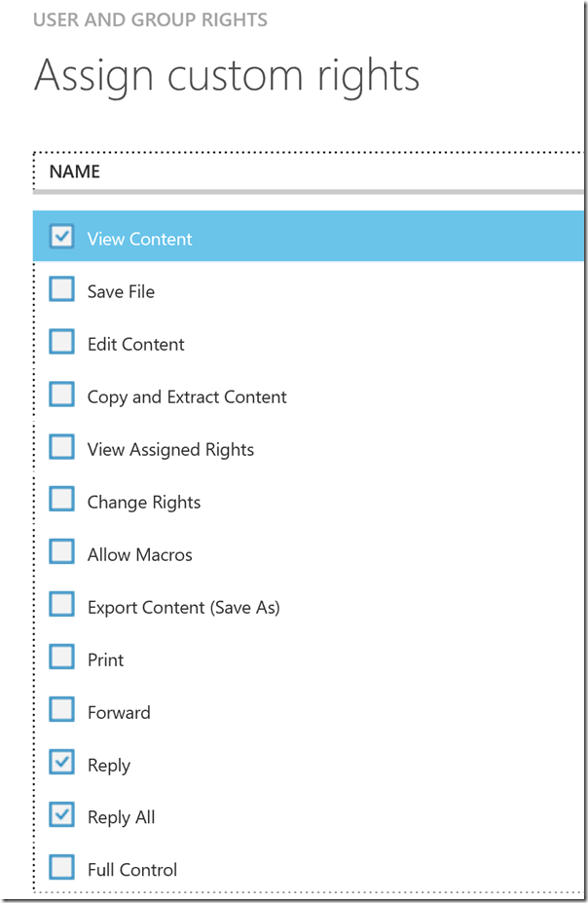Check the Full Control checkbox
Viewport: 588px width, 903px height.
tap(61, 868)
